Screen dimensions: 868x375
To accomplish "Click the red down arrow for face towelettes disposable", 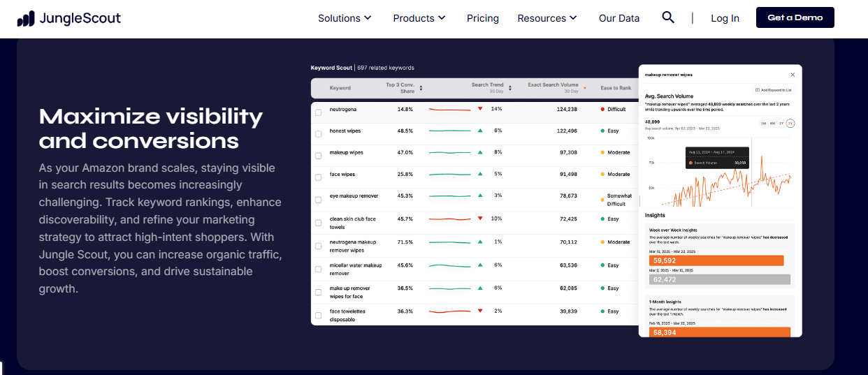I will 480,311.
